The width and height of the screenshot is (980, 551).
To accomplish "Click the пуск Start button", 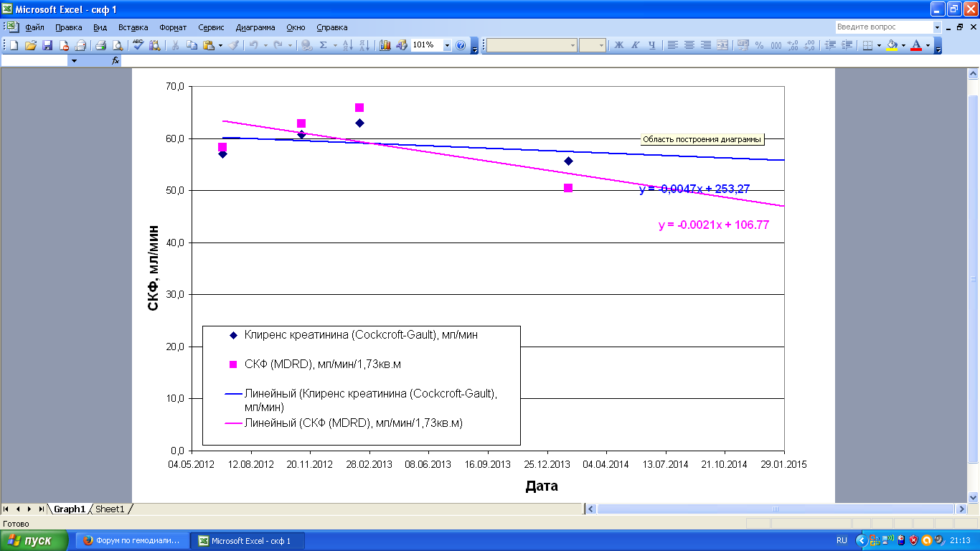I will click(x=34, y=540).
